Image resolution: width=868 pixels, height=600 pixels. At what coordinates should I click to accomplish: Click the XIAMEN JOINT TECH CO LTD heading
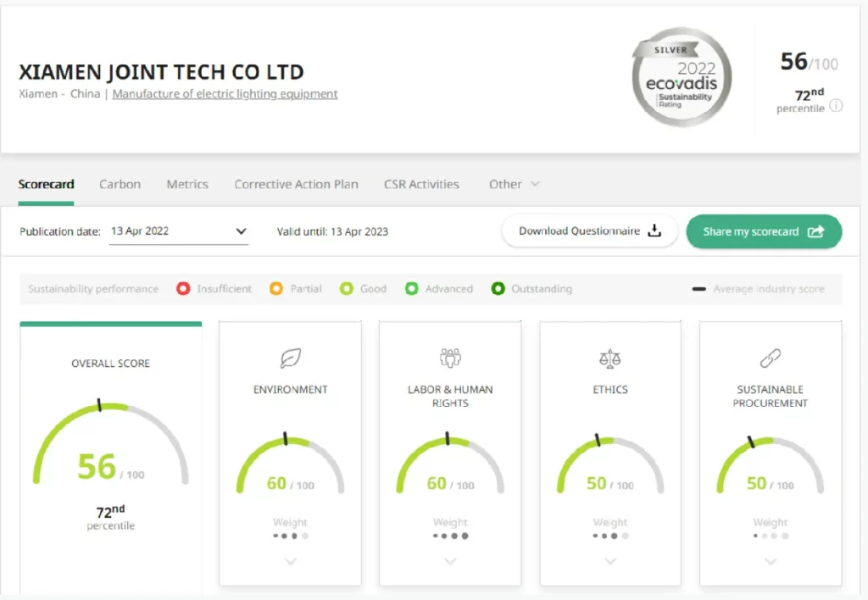click(x=161, y=72)
